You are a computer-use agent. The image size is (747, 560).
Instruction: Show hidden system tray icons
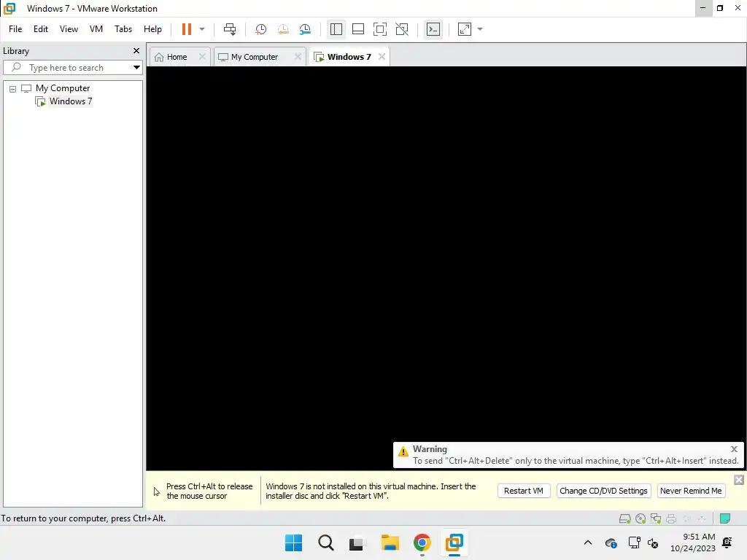pyautogui.click(x=588, y=542)
